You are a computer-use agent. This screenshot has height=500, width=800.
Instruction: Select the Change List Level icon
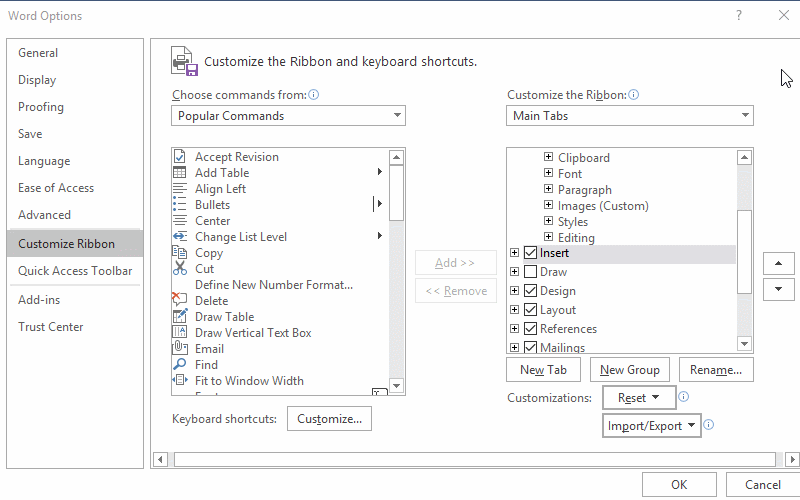coord(180,236)
